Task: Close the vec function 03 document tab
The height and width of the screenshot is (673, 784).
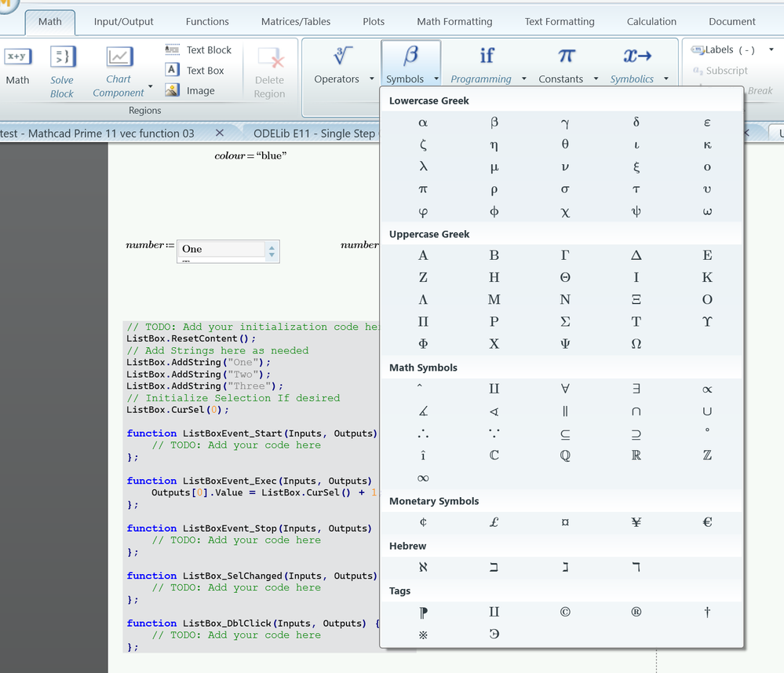Action: 220,133
